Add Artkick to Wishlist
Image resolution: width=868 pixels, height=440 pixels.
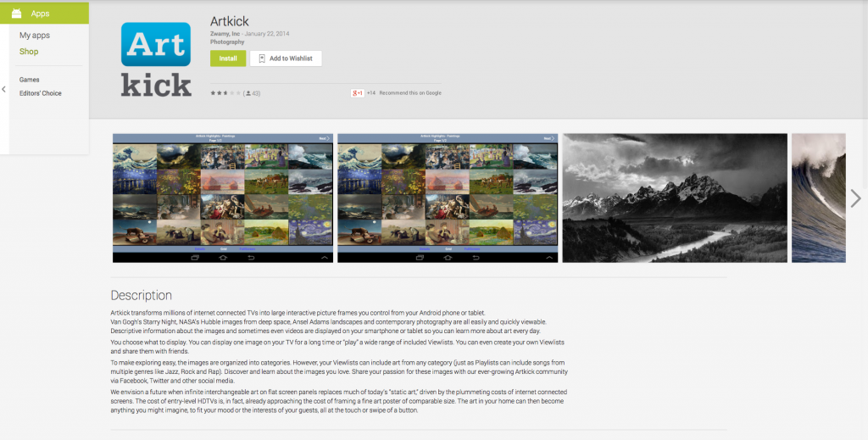click(286, 58)
